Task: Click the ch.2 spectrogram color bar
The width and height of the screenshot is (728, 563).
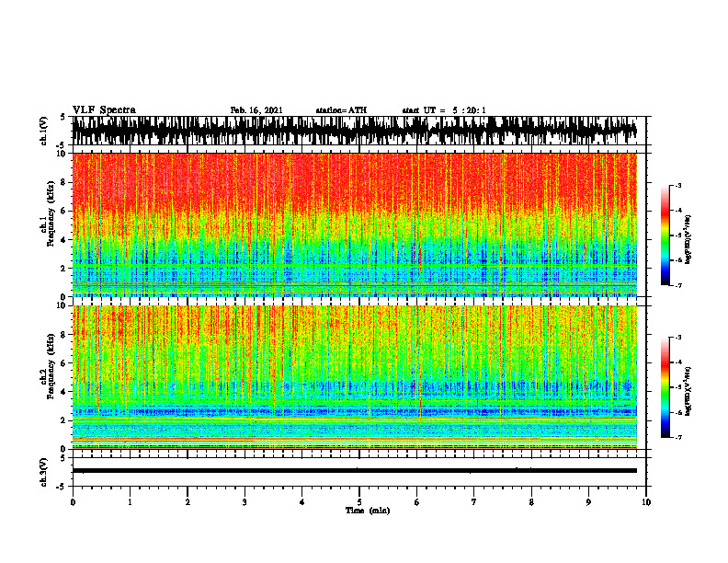Action: (665, 387)
